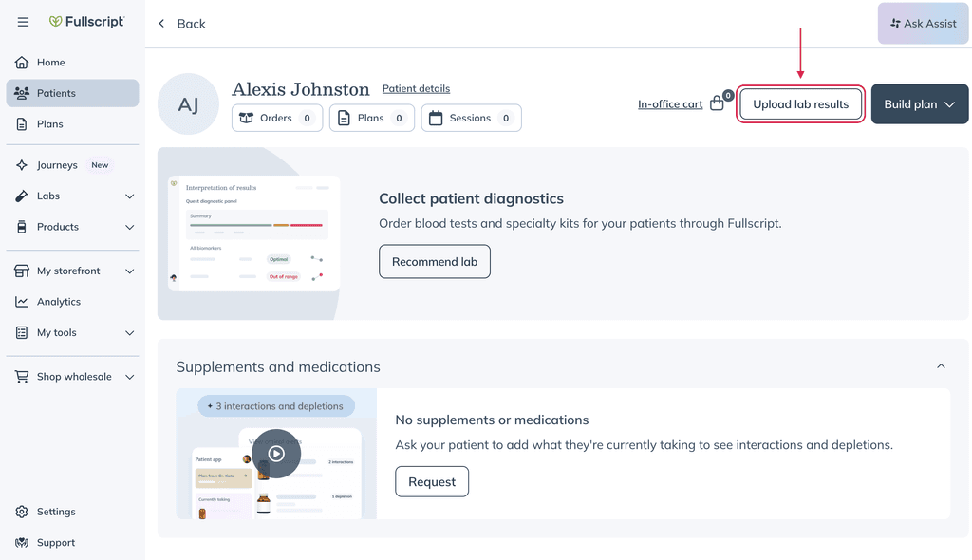Open the Build plan dropdown

919,104
